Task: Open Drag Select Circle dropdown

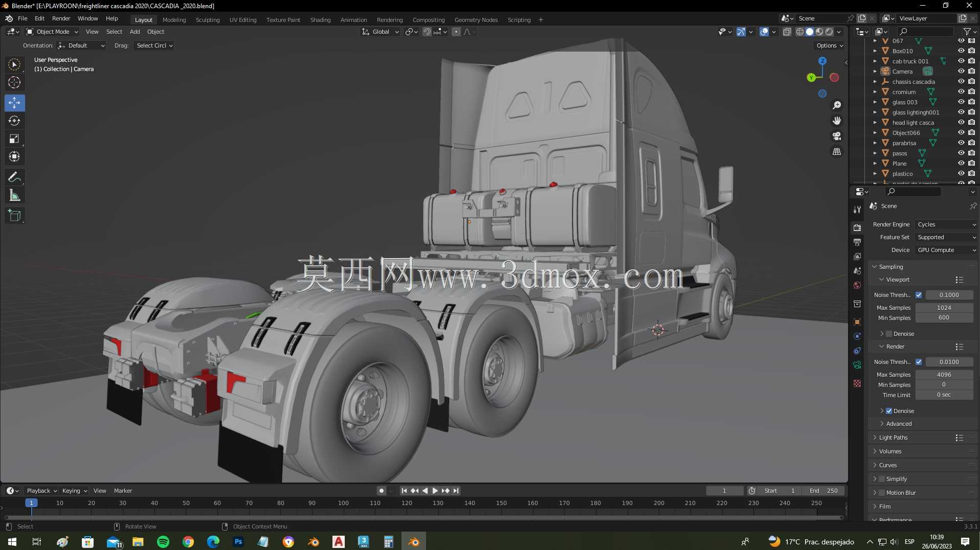Action: click(153, 45)
